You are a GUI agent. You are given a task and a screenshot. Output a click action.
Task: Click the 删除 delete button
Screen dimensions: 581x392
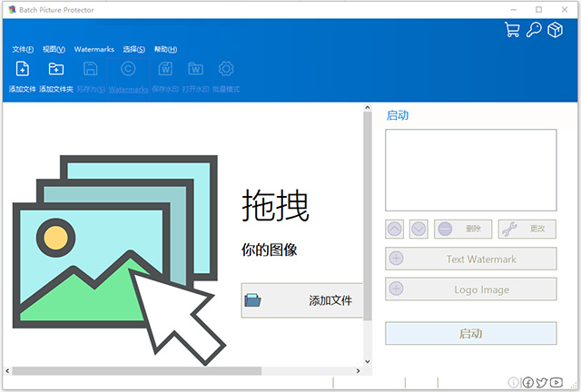[x=463, y=229]
